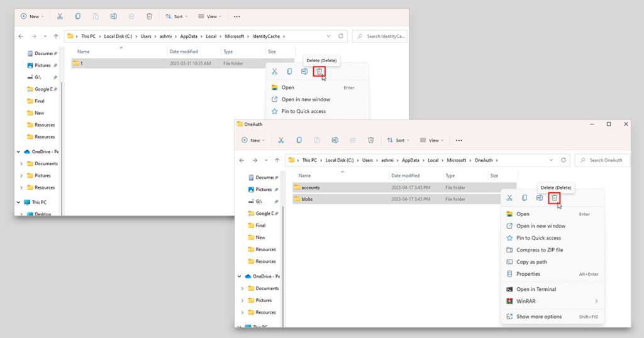The width and height of the screenshot is (644, 338).
Task: Choose Open in new window in IdentityCache menu
Action: 317,99
